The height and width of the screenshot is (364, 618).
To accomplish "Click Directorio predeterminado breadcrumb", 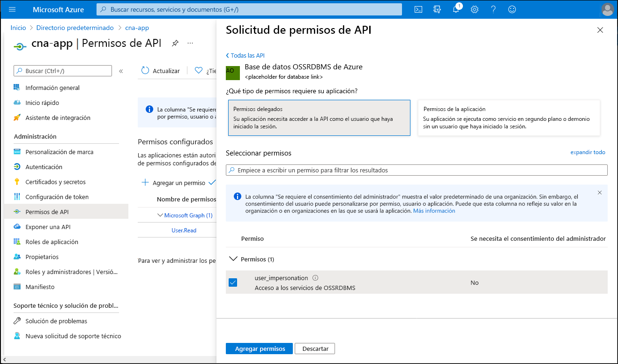I will (75, 28).
